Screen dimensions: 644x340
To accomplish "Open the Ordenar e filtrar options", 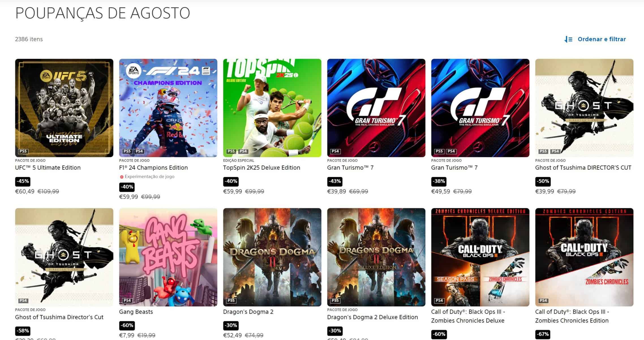I will pos(595,39).
